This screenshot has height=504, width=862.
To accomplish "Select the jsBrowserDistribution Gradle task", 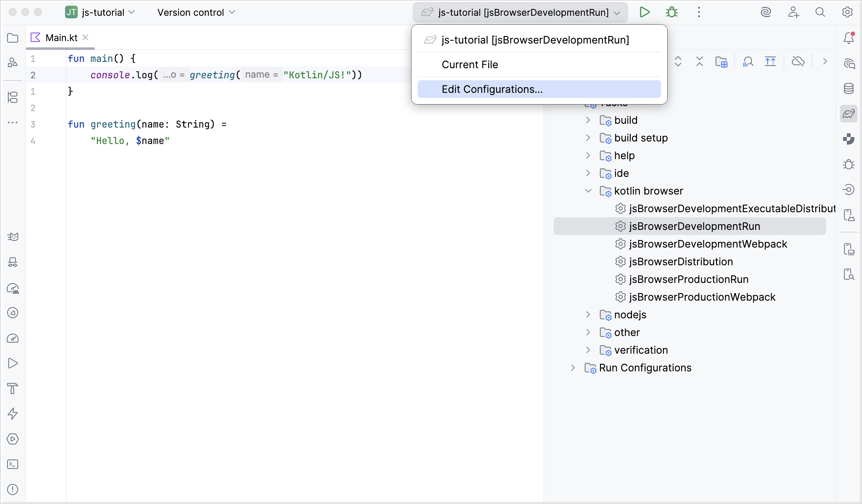I will pos(681,261).
